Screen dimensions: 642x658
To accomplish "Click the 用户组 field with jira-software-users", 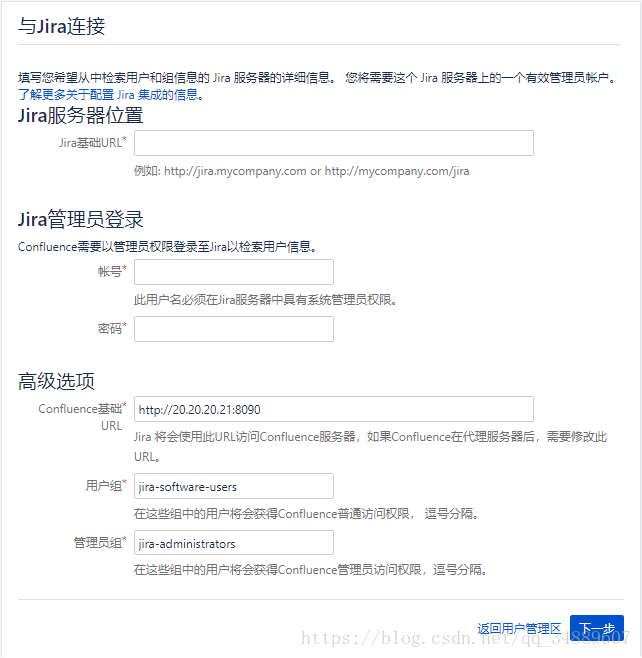I will point(234,486).
